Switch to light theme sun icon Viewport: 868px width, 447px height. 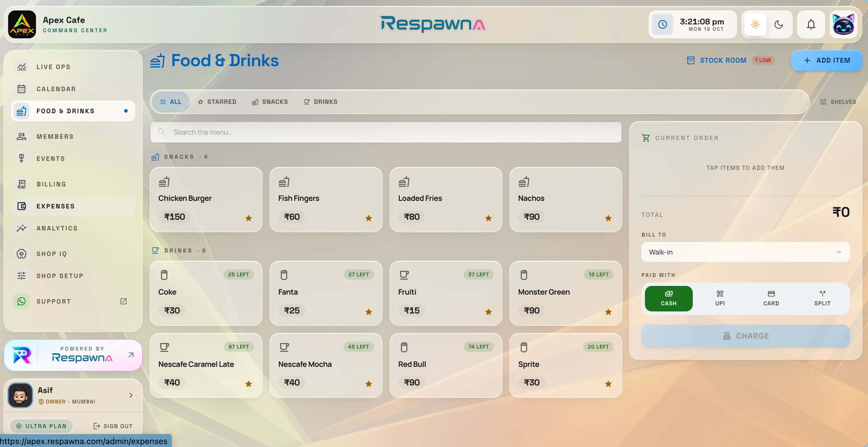click(755, 24)
